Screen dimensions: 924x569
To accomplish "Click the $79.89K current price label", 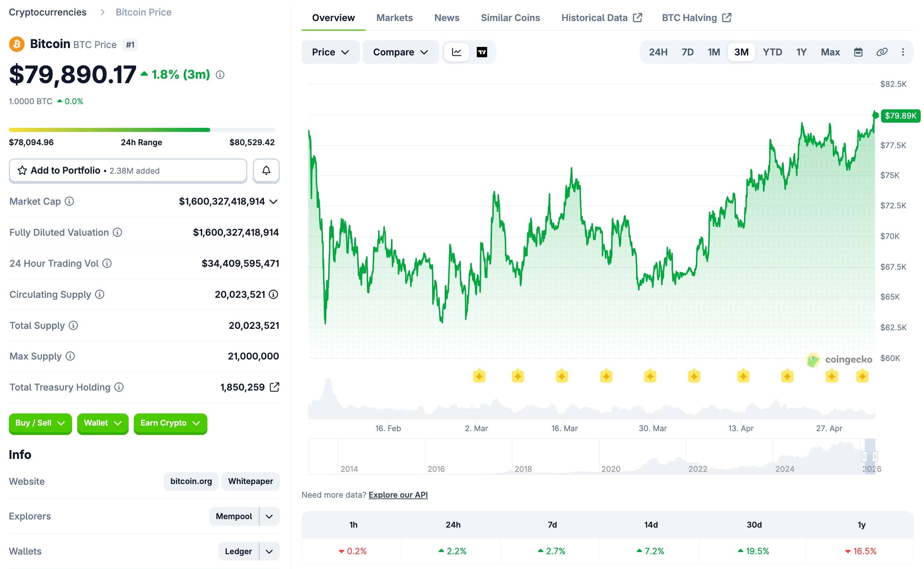I will (x=900, y=116).
